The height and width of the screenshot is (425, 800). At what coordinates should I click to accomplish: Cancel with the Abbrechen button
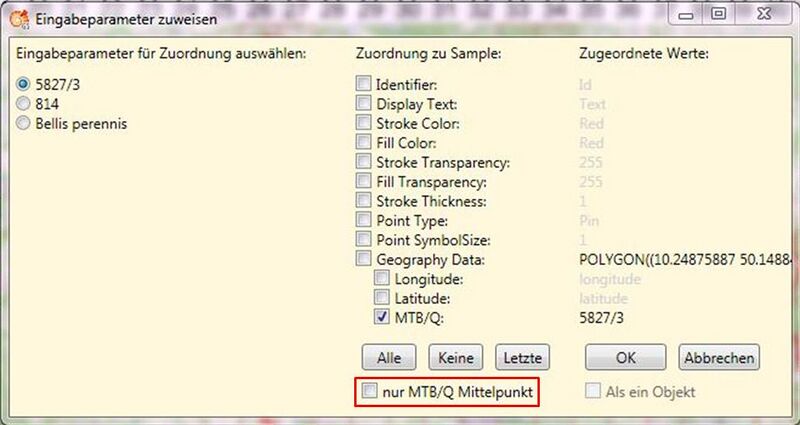point(719,357)
